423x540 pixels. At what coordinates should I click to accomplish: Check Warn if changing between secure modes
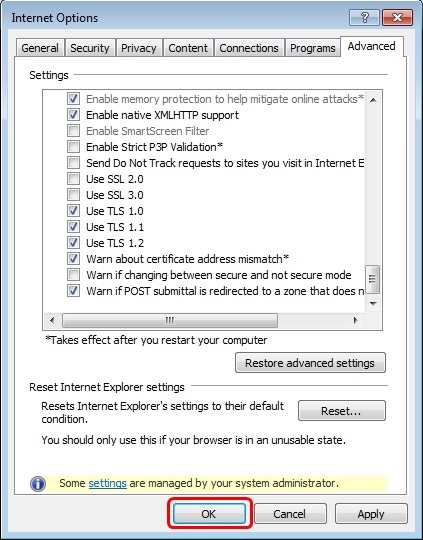pos(73,274)
